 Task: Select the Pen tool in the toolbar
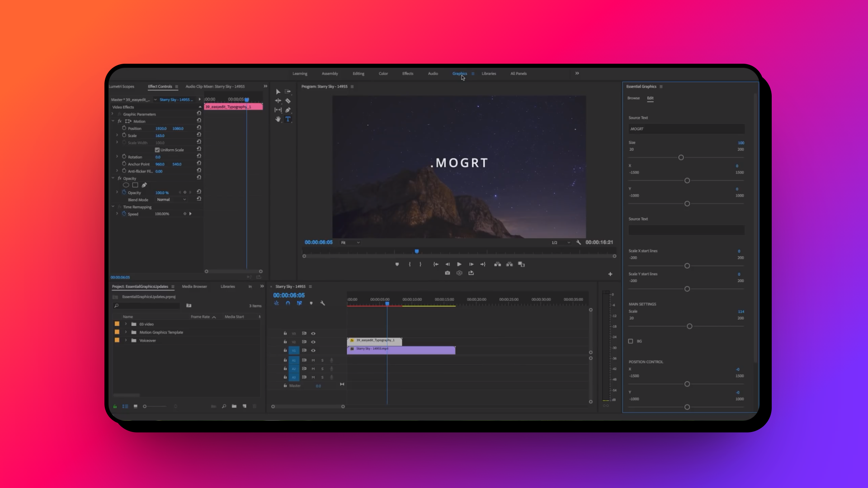288,110
